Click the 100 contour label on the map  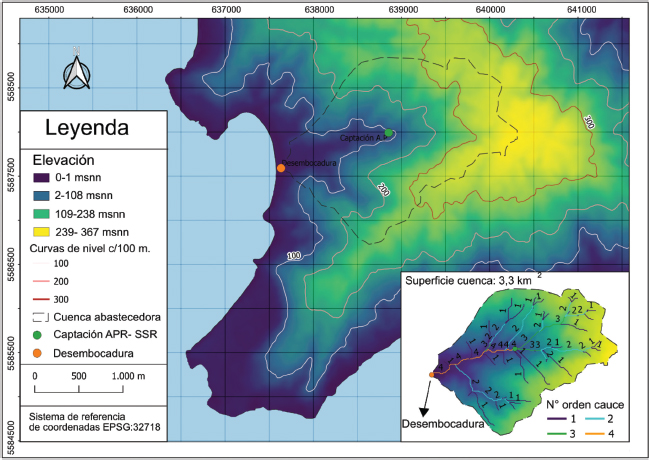click(294, 256)
